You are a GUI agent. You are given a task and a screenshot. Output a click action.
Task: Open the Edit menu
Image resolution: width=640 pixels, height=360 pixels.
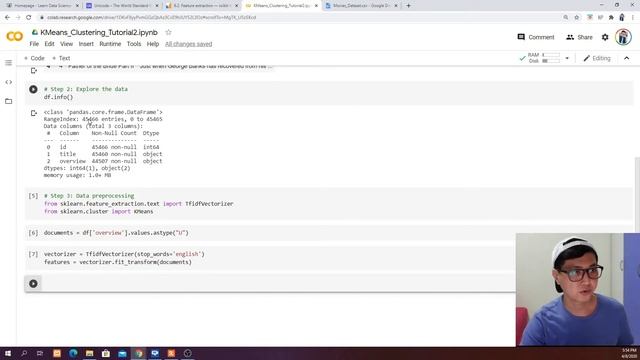pyautogui.click(x=49, y=44)
